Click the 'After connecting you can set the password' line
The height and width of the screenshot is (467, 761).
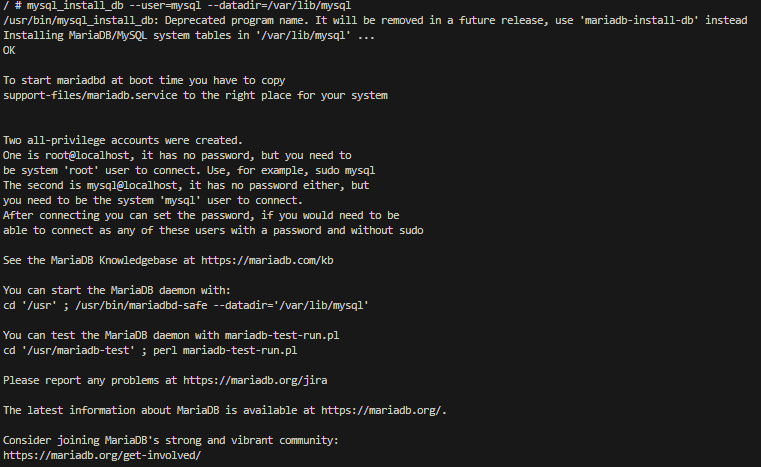(201, 216)
